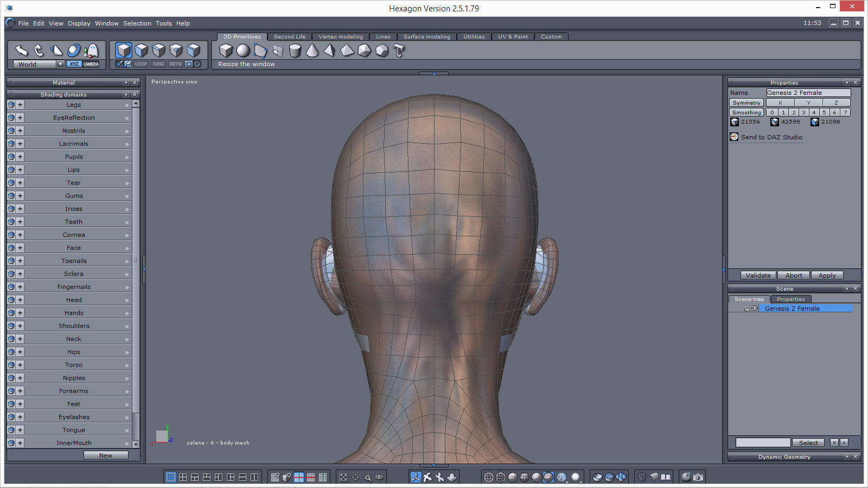Click the Teeth material sphere swatch

11,222
